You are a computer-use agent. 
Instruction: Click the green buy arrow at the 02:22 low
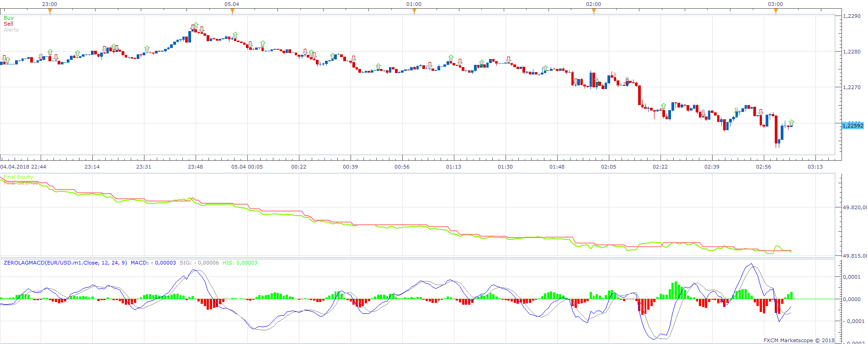click(663, 106)
